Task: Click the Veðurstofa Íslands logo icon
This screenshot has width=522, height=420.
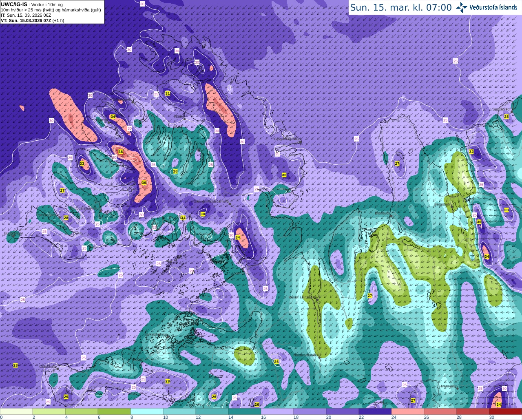Action: [462, 7]
